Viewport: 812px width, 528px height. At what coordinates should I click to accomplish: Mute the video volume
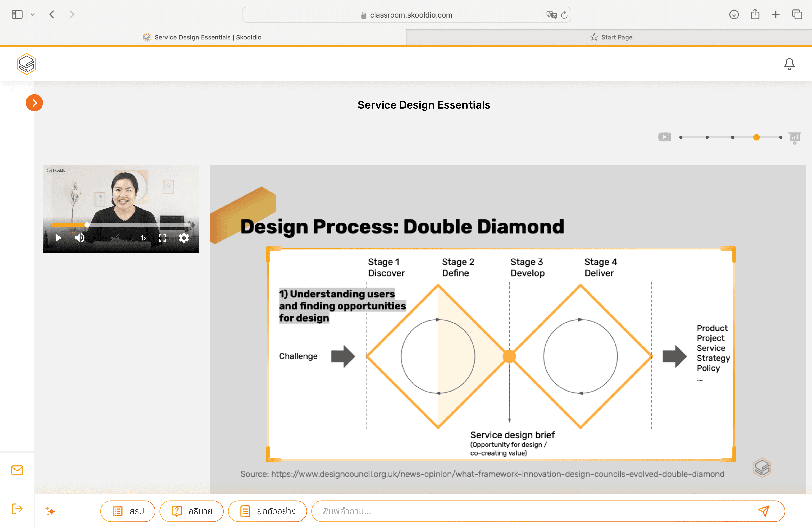click(79, 238)
